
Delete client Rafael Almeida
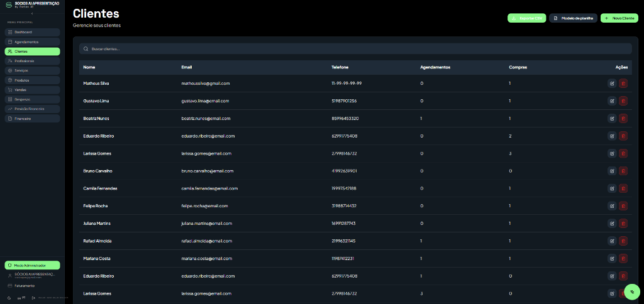(x=623, y=241)
